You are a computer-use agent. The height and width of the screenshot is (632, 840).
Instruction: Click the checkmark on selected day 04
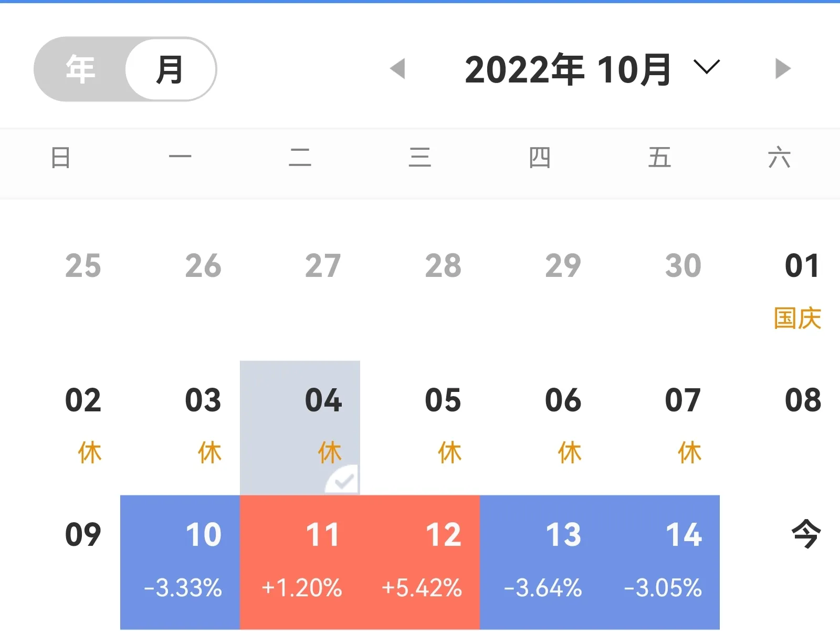343,480
